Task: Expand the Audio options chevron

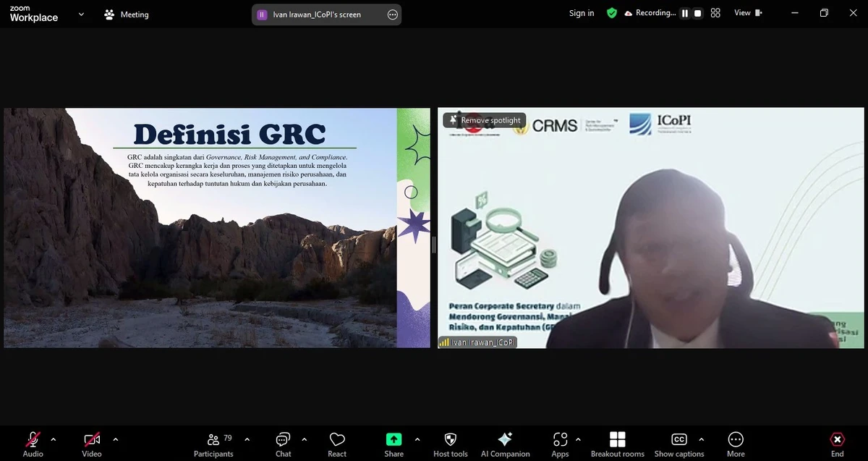Action: pos(53,440)
